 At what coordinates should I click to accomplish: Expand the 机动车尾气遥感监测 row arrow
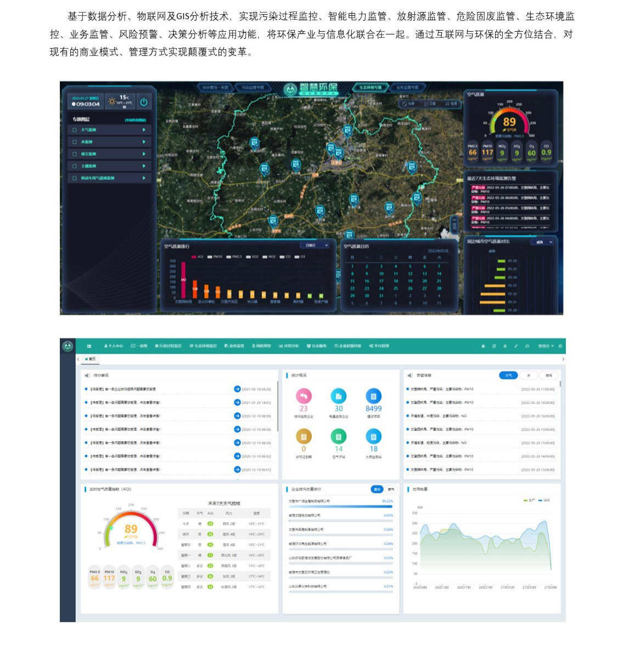[x=144, y=178]
